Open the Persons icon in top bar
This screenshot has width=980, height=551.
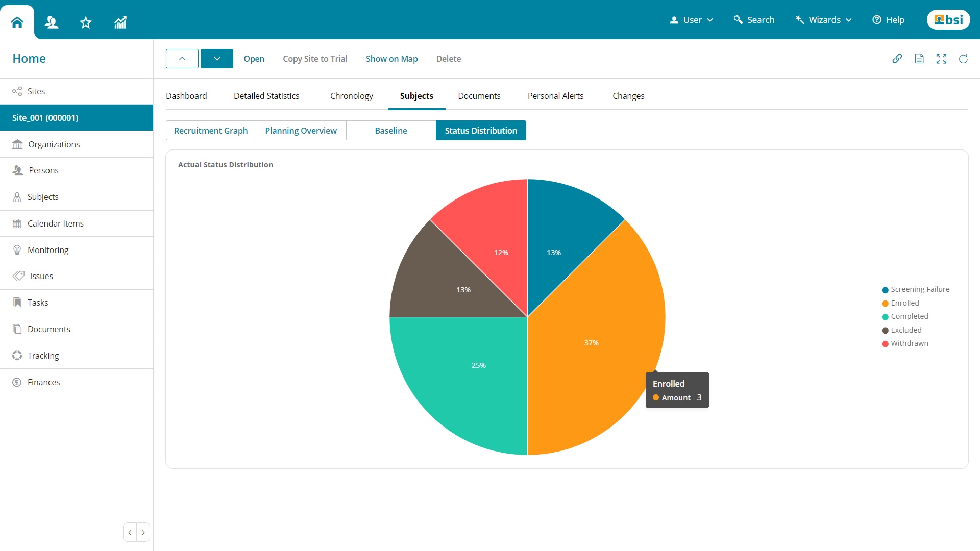click(52, 22)
